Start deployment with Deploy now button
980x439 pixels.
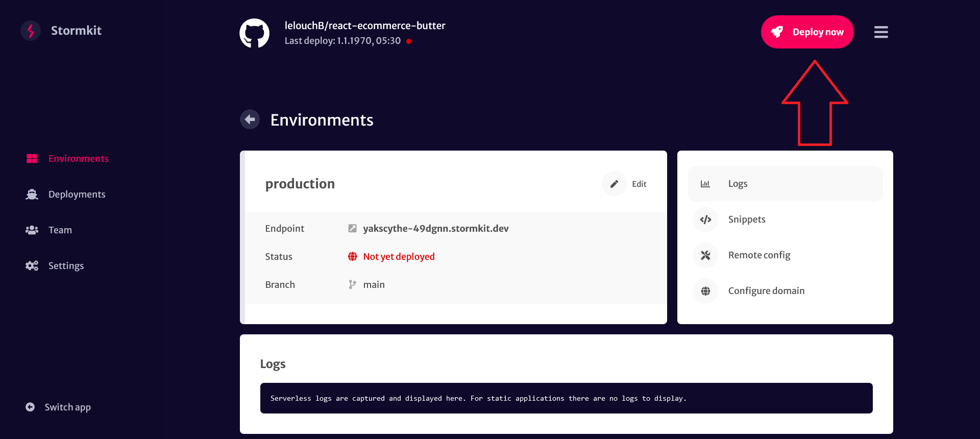click(807, 32)
